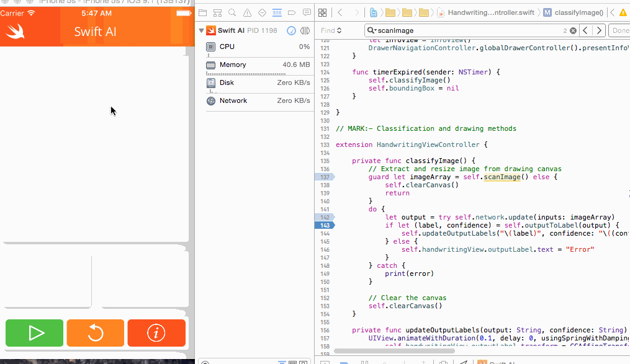Select the Swift AI process row

(255, 30)
